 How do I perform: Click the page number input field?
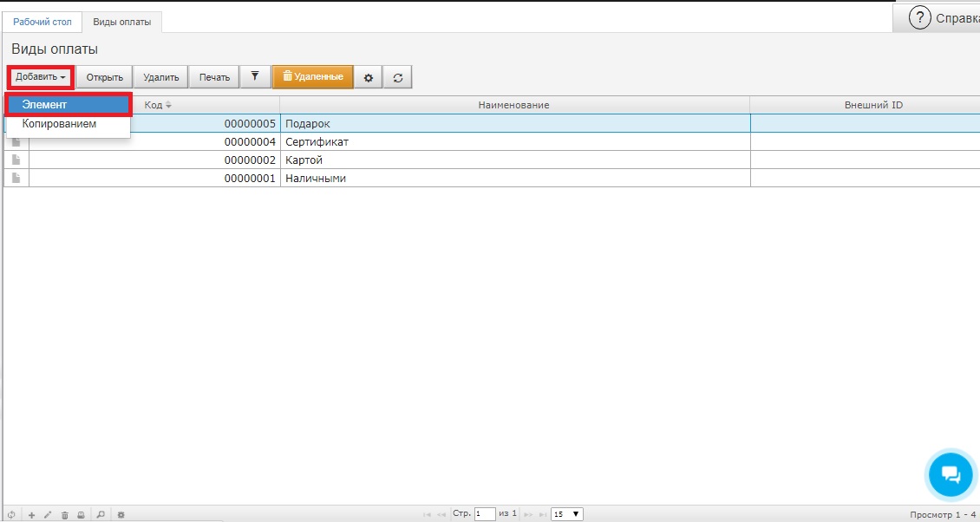pos(484,514)
